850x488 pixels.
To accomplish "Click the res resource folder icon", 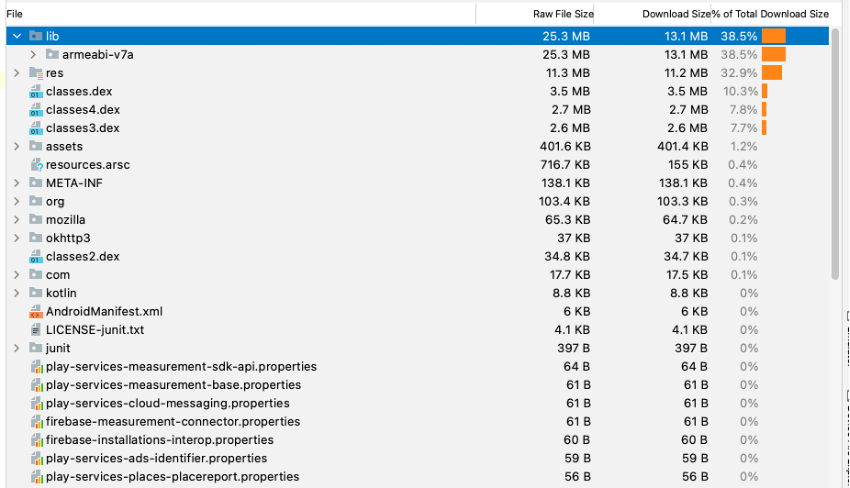I will [36, 73].
